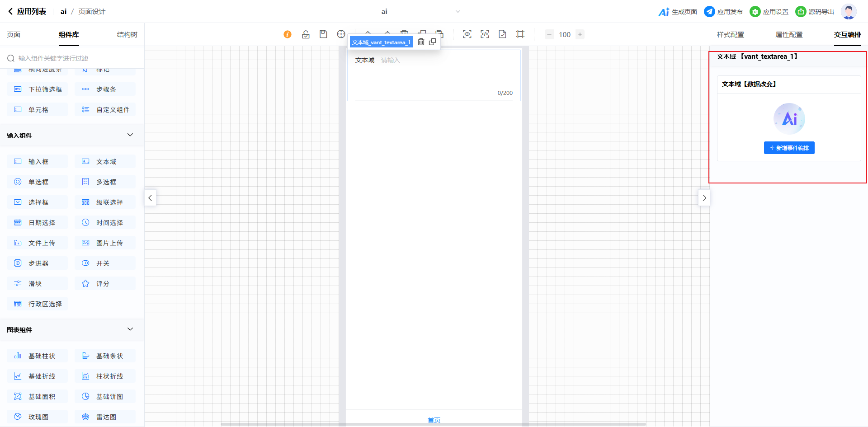Collapse the right panel with arrow
Viewport: 868px width, 427px height.
point(704,198)
